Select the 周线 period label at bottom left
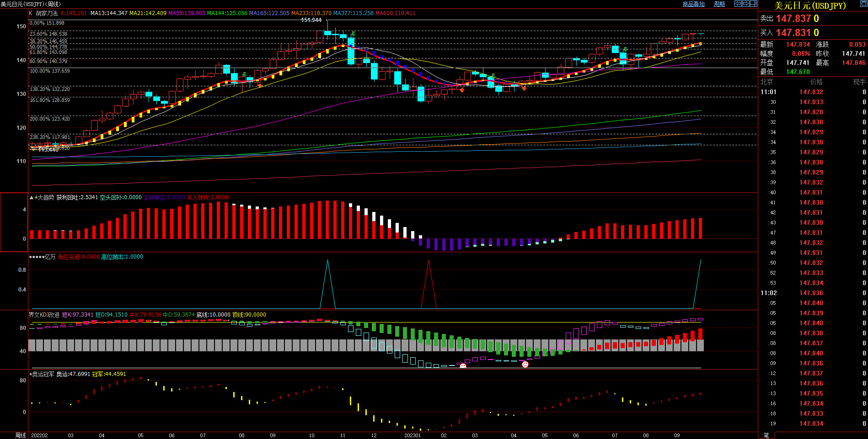The height and width of the screenshot is (439, 868). (x=21, y=435)
